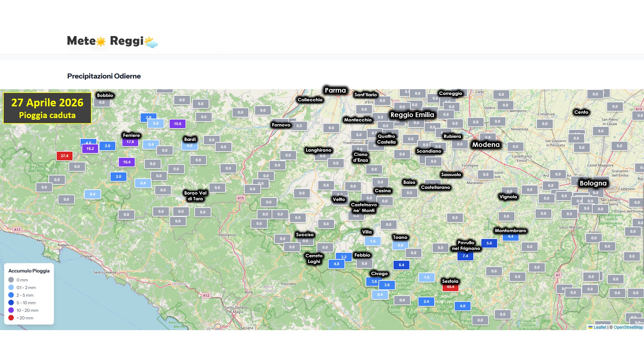The image size is (644, 362).
Task: Open the Leaflet attribution link
Action: coord(599,327)
